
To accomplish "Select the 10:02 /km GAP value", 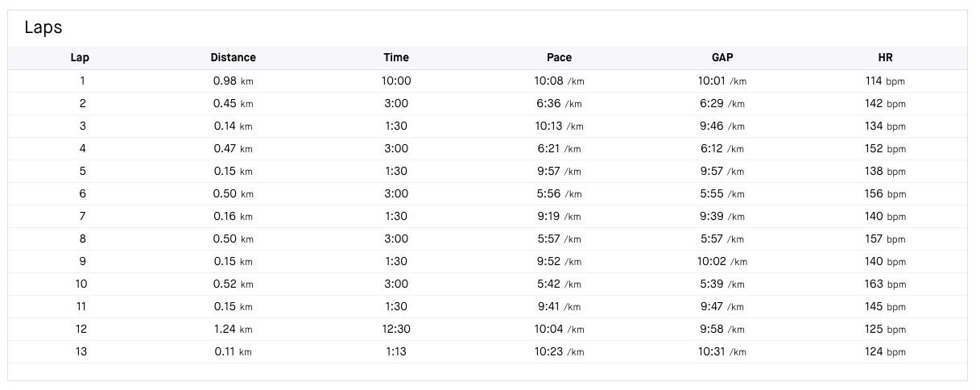I will tap(722, 262).
